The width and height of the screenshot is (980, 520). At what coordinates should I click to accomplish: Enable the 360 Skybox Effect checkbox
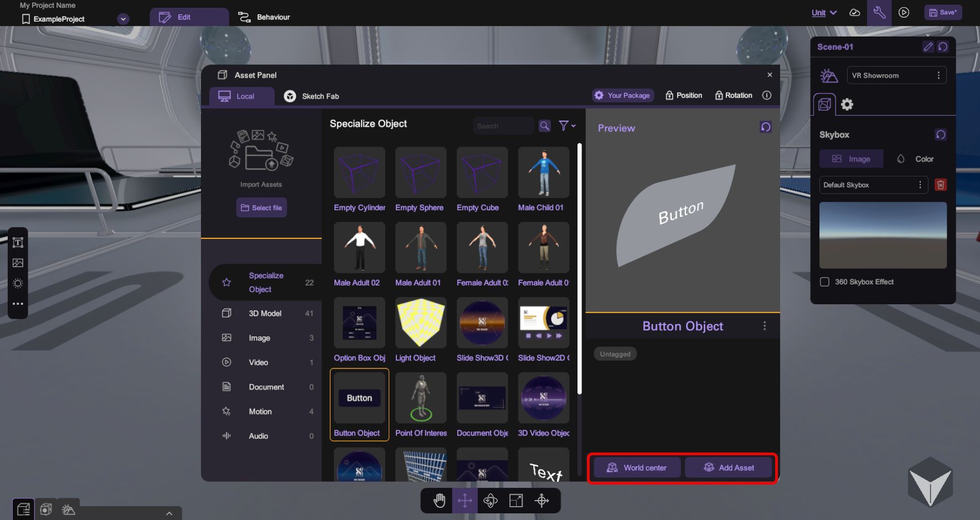coord(824,282)
